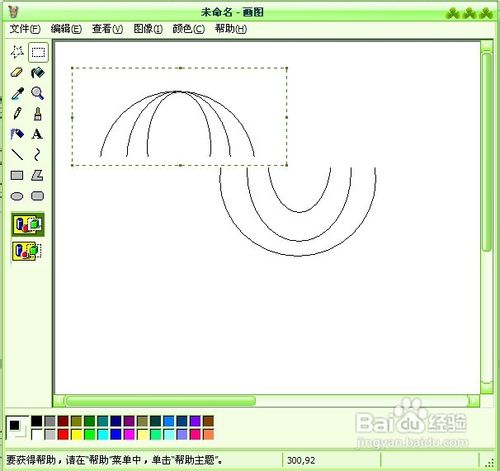This screenshot has height=471, width=500.
Task: Choose the Eraser tool
Action: (17, 73)
